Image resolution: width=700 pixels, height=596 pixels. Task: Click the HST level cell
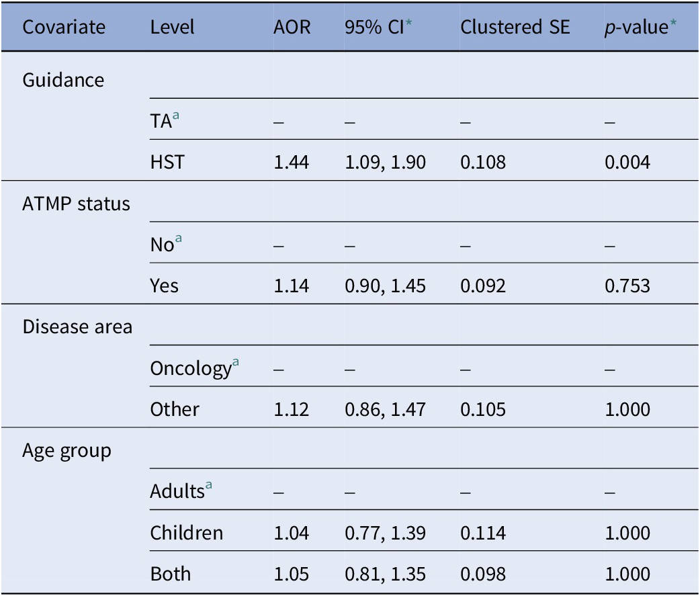pos(167,162)
